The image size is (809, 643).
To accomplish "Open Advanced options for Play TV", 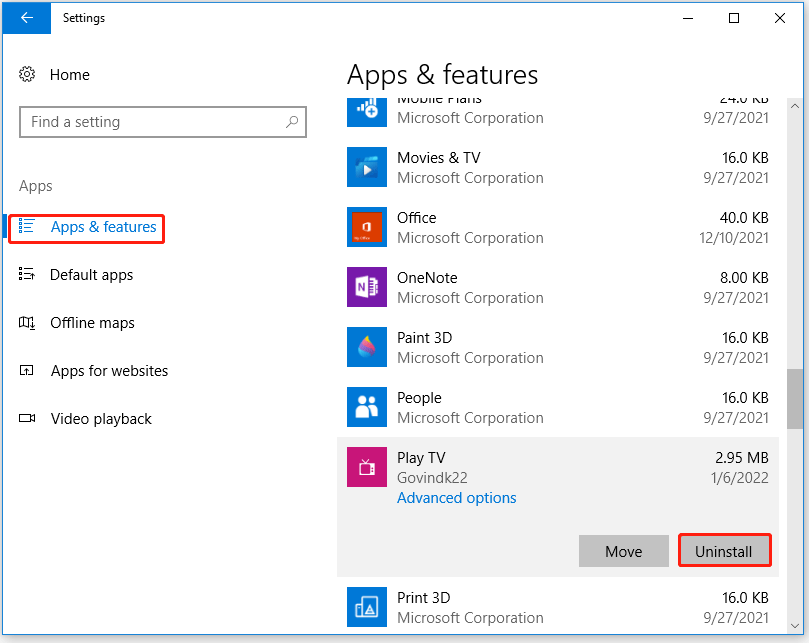I will (x=456, y=498).
